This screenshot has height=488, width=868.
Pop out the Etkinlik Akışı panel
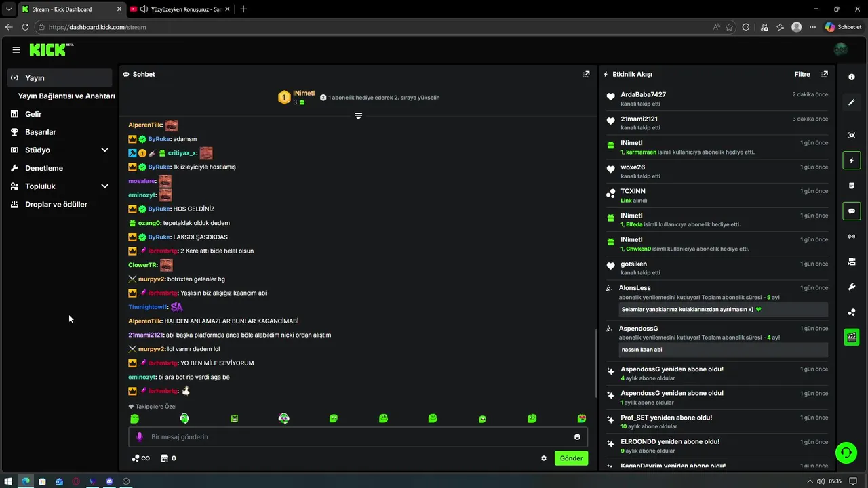[825, 75]
